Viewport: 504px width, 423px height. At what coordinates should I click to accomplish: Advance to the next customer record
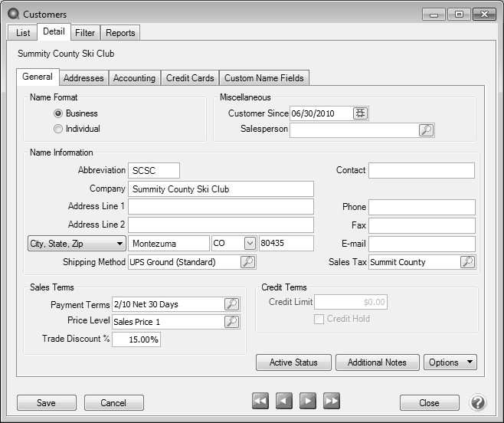click(x=308, y=402)
